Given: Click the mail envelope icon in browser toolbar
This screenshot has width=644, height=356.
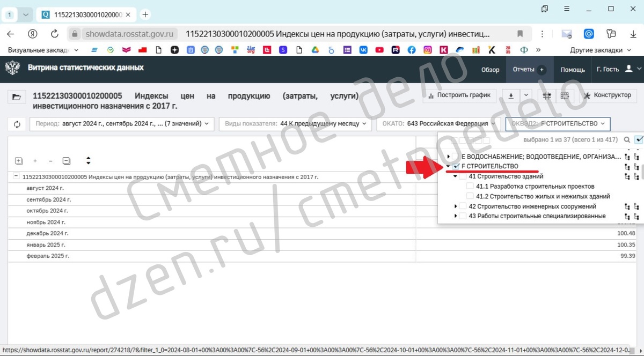Looking at the screenshot, I should click(566, 34).
